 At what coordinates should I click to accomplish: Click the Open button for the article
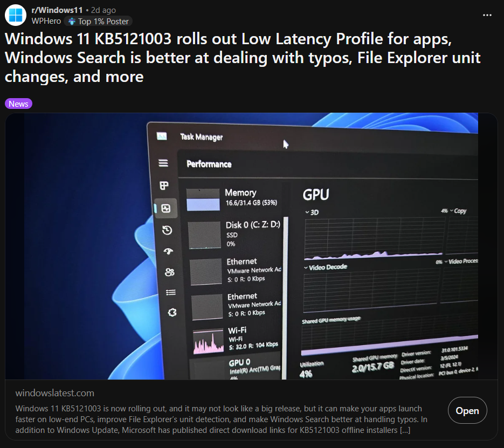click(x=467, y=410)
